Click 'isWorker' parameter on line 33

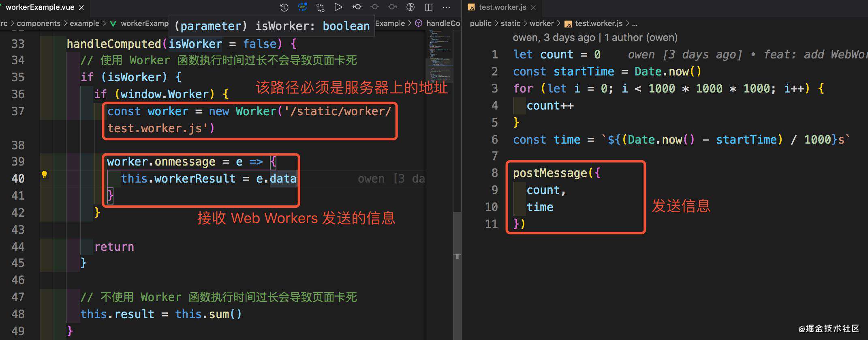click(x=195, y=44)
